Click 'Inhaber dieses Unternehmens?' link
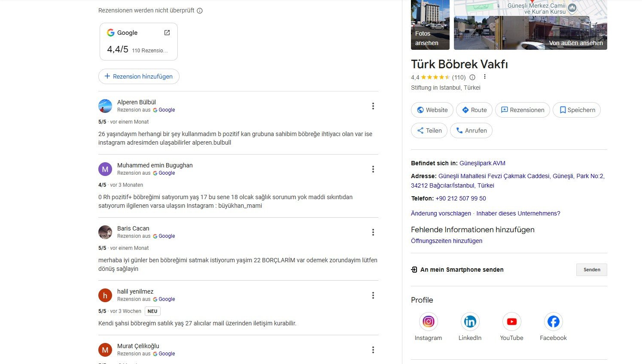 click(x=518, y=213)
